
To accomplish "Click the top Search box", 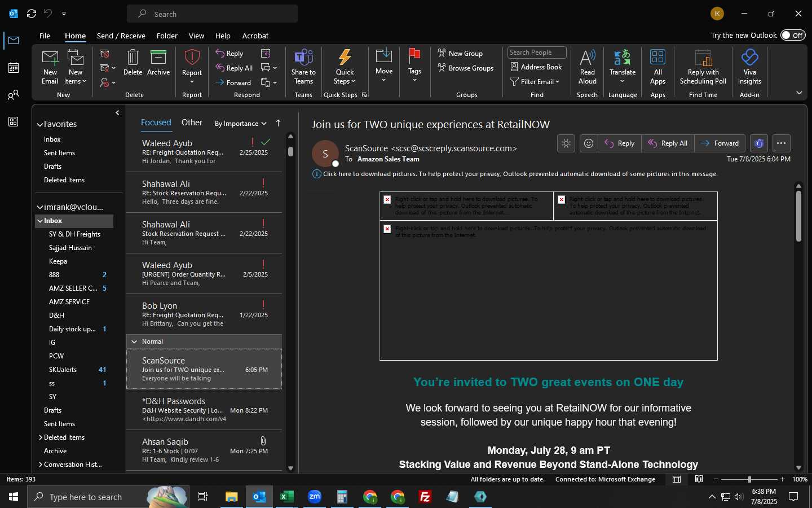I will coord(212,14).
